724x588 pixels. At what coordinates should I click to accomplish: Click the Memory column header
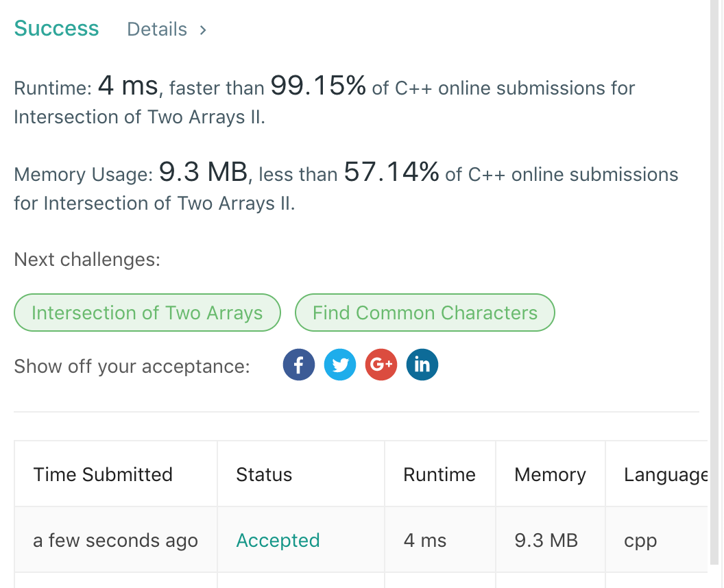click(x=550, y=474)
